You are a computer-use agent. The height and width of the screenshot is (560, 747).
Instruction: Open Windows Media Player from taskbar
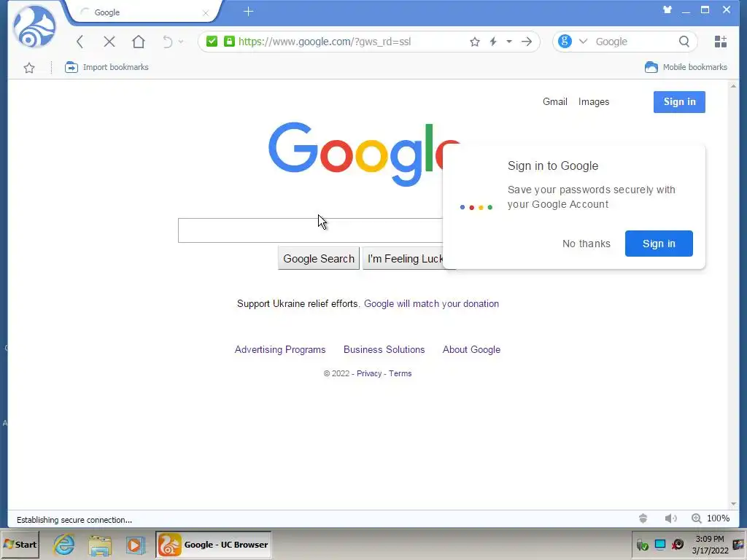pyautogui.click(x=135, y=545)
